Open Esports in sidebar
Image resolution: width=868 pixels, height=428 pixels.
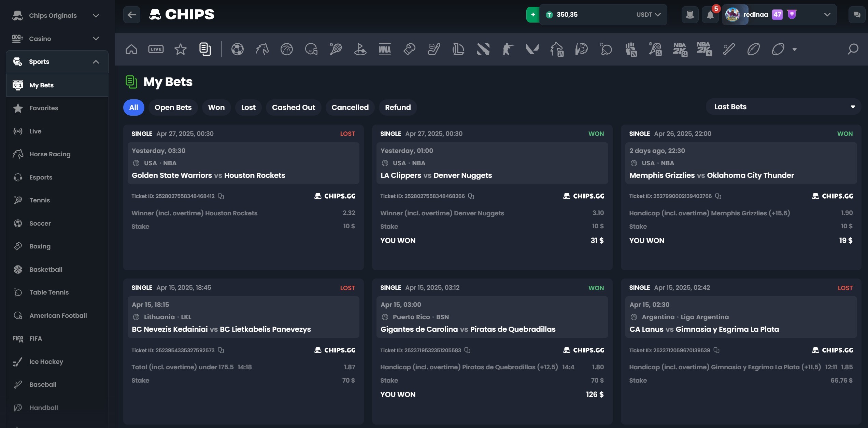[x=57, y=177]
